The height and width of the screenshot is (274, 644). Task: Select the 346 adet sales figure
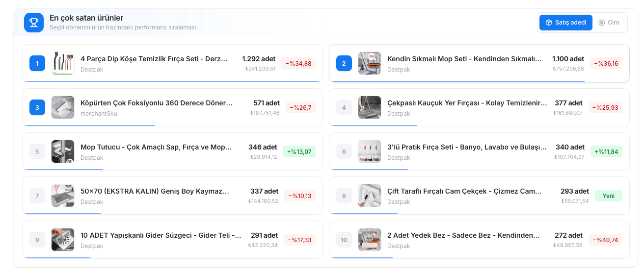click(263, 147)
